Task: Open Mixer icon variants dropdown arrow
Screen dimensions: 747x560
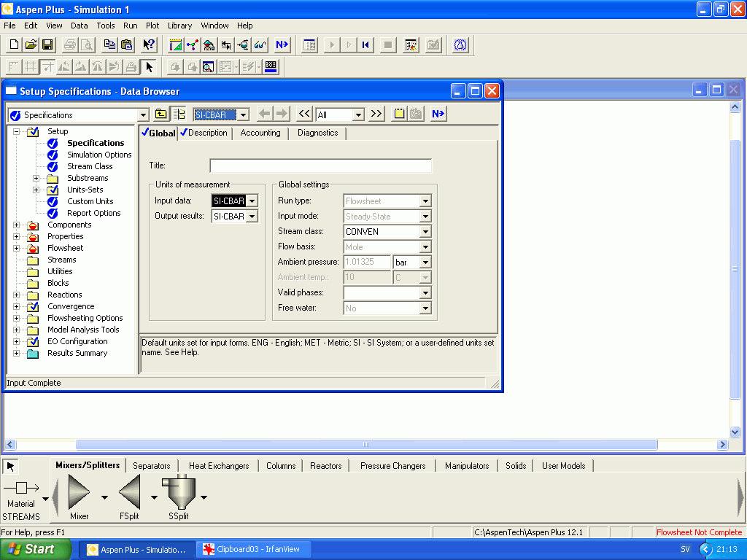Action: point(104,497)
